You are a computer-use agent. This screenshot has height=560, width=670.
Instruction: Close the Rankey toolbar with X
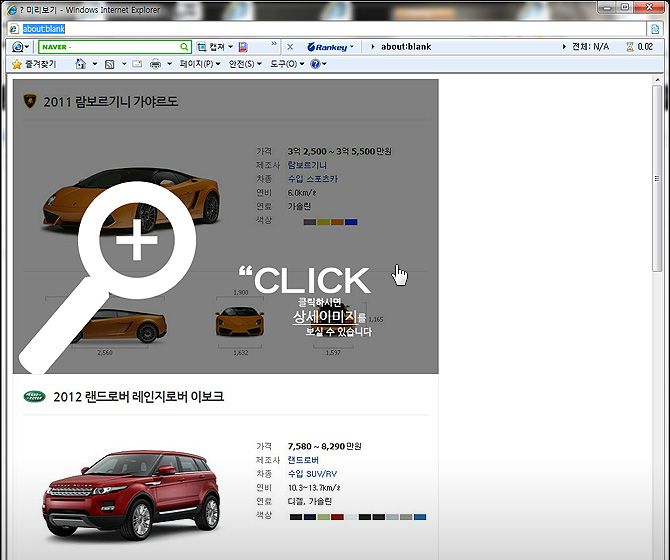tap(290, 47)
